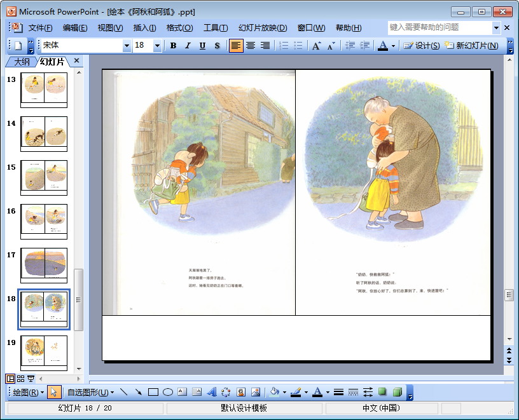Image resolution: width=519 pixels, height=420 pixels.
Task: Click Increase Indent icon
Action: point(364,46)
